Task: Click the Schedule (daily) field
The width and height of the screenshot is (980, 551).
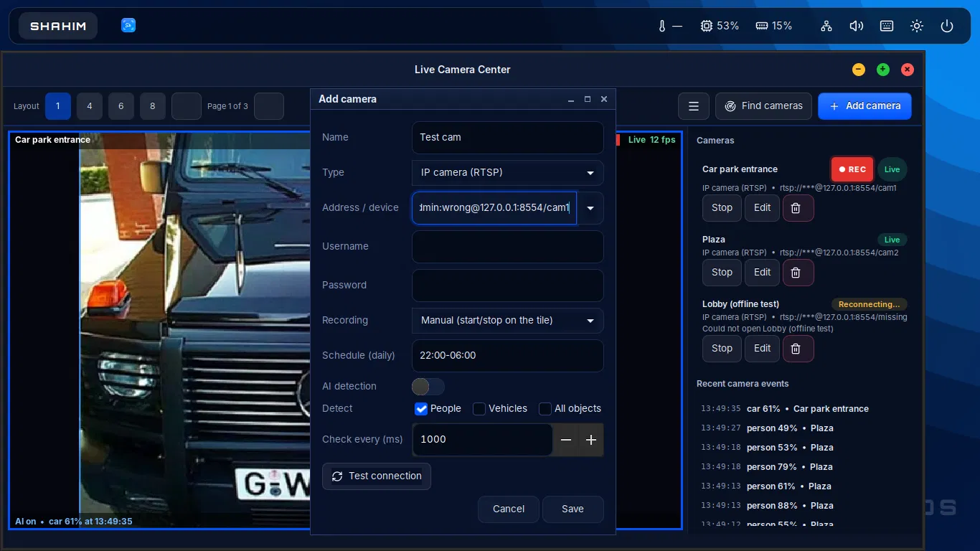Action: [x=508, y=356]
